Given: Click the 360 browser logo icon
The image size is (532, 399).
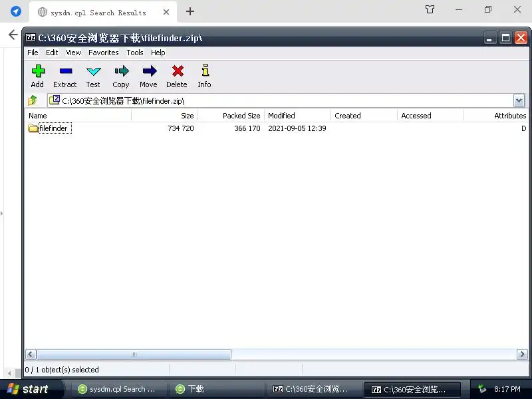Looking at the screenshot, I should (x=15, y=11).
